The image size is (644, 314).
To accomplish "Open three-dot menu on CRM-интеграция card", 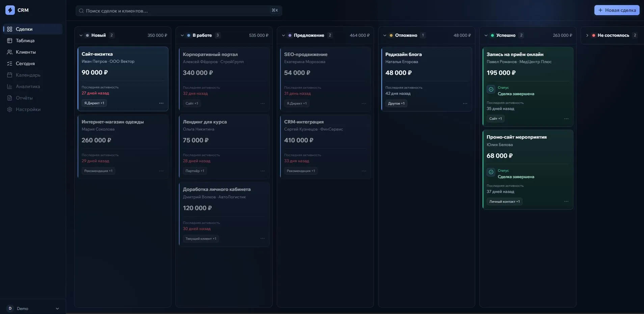I will [364, 171].
